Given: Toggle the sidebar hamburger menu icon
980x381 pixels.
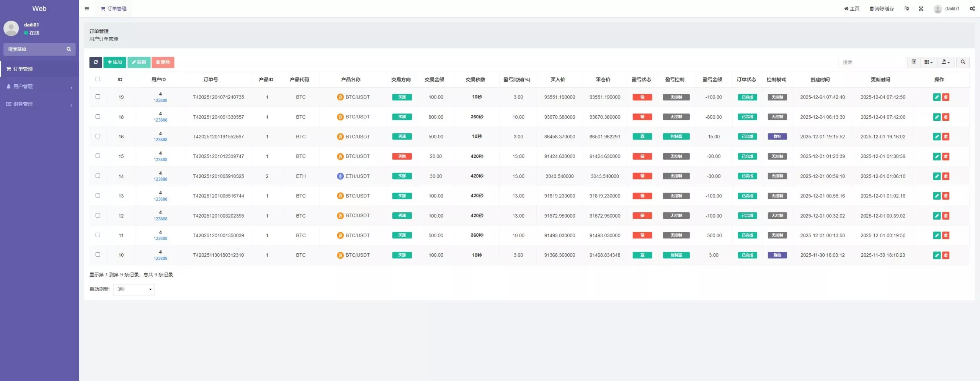Looking at the screenshot, I should 87,8.
